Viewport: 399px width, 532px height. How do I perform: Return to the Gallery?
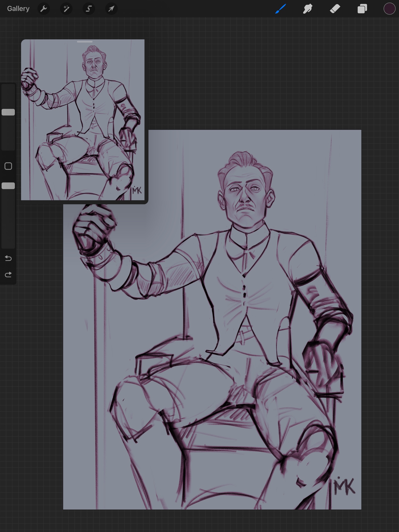click(x=18, y=9)
